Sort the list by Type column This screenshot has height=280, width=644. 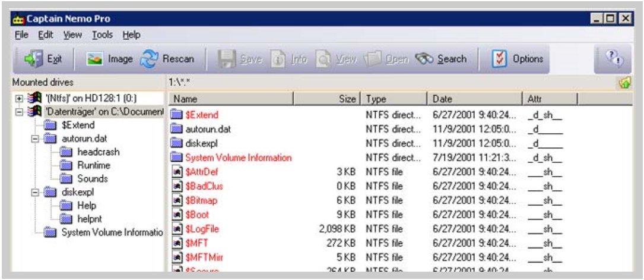pyautogui.click(x=394, y=99)
